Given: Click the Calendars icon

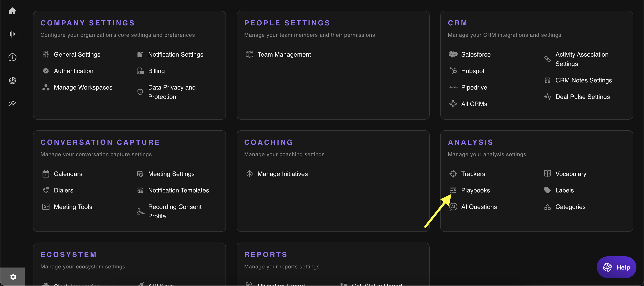Looking at the screenshot, I should pos(46,174).
